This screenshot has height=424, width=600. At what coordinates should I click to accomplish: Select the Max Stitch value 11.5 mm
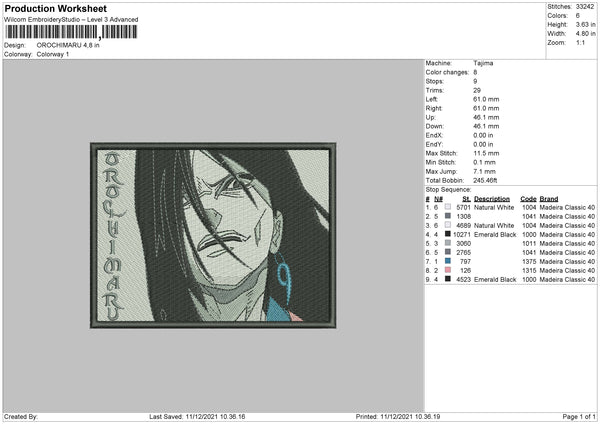[486, 153]
